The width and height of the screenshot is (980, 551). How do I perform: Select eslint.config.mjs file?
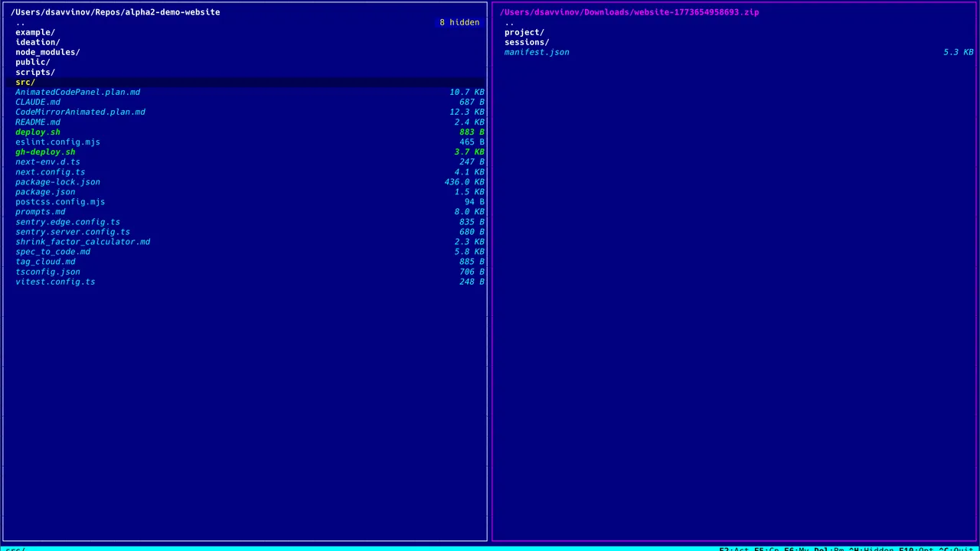pyautogui.click(x=57, y=142)
